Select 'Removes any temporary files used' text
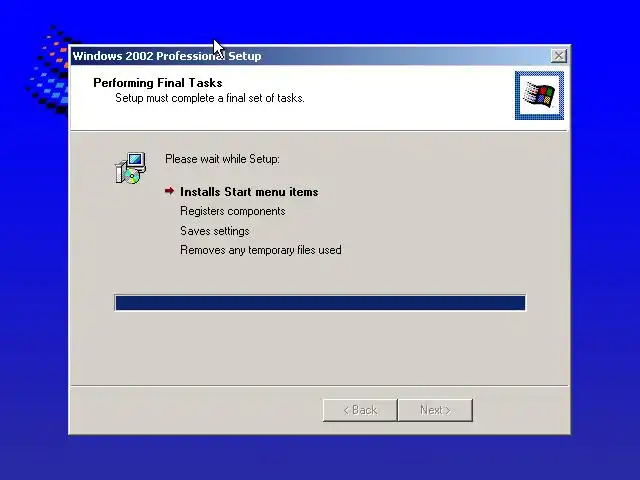This screenshot has height=480, width=640. point(261,250)
